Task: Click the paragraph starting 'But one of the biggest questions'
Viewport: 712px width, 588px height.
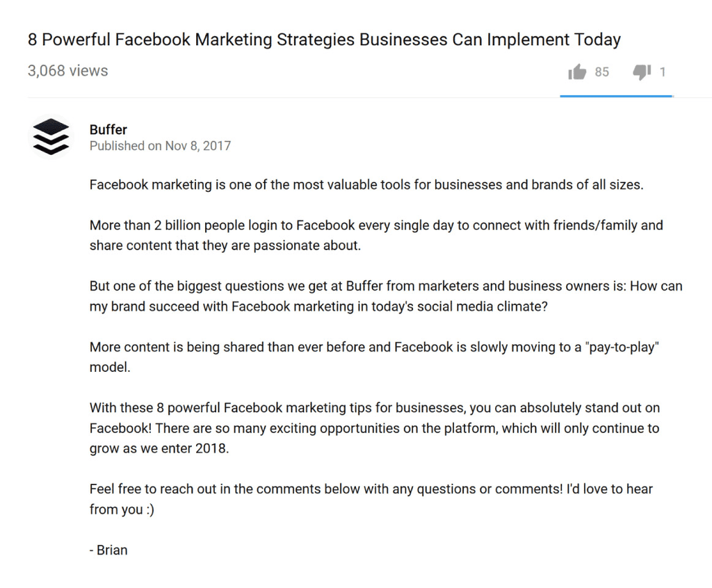Action: pyautogui.click(x=386, y=296)
